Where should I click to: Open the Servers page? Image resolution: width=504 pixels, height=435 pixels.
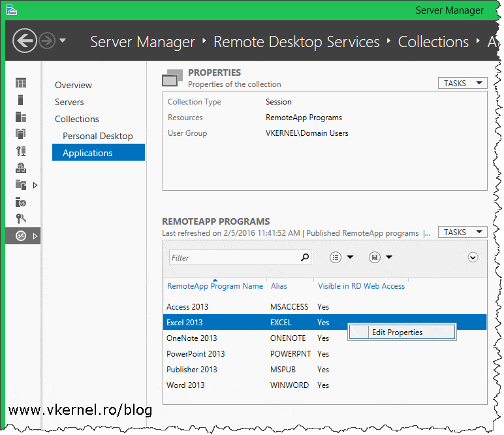click(69, 103)
